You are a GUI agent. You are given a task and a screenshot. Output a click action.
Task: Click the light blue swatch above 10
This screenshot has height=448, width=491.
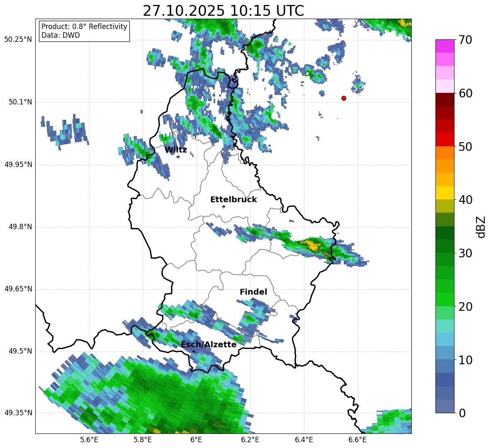click(x=445, y=353)
